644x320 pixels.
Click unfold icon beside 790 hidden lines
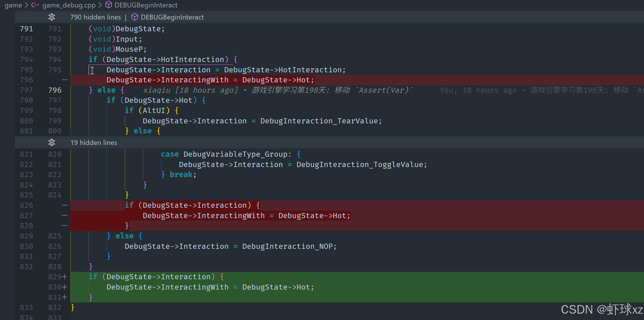[x=52, y=17]
